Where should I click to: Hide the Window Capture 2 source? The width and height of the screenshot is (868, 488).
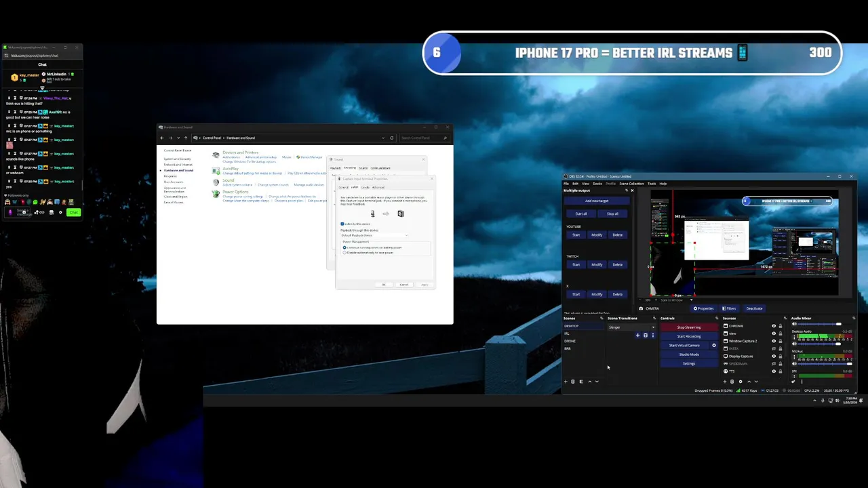coord(774,341)
